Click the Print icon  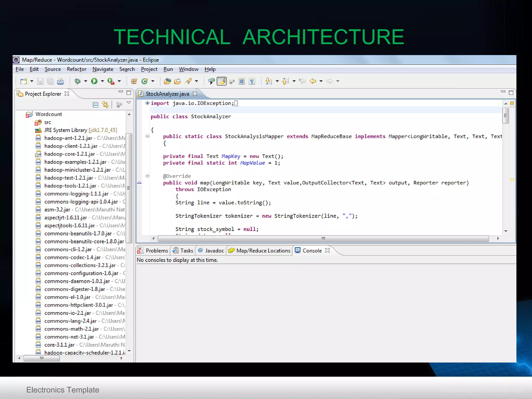coord(61,81)
